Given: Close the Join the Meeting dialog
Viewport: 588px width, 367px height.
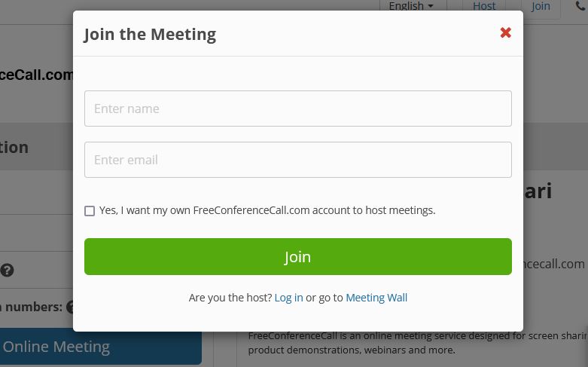Looking at the screenshot, I should point(505,32).
